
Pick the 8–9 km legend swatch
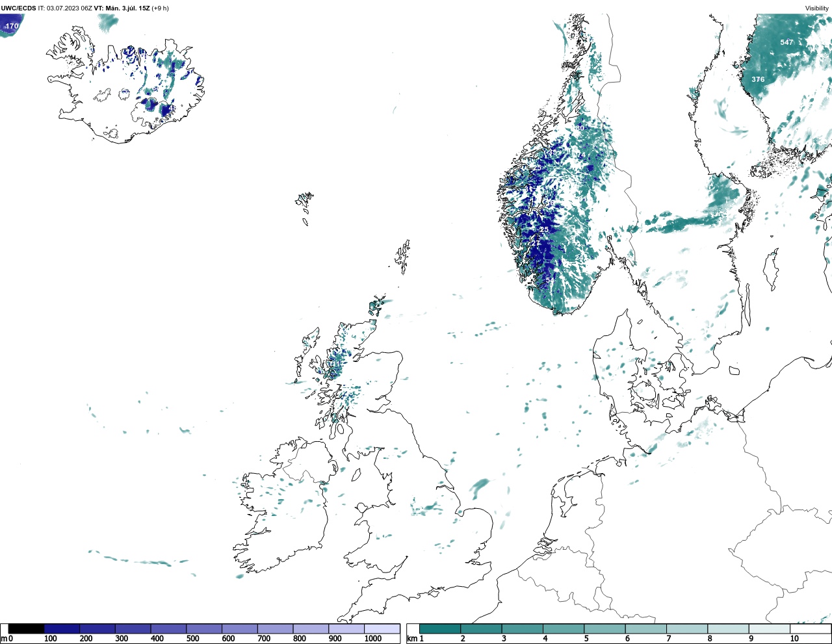point(728,628)
